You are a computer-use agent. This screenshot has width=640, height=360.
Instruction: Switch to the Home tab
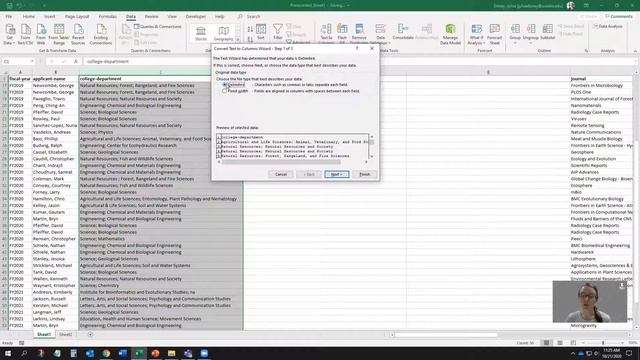[29, 17]
